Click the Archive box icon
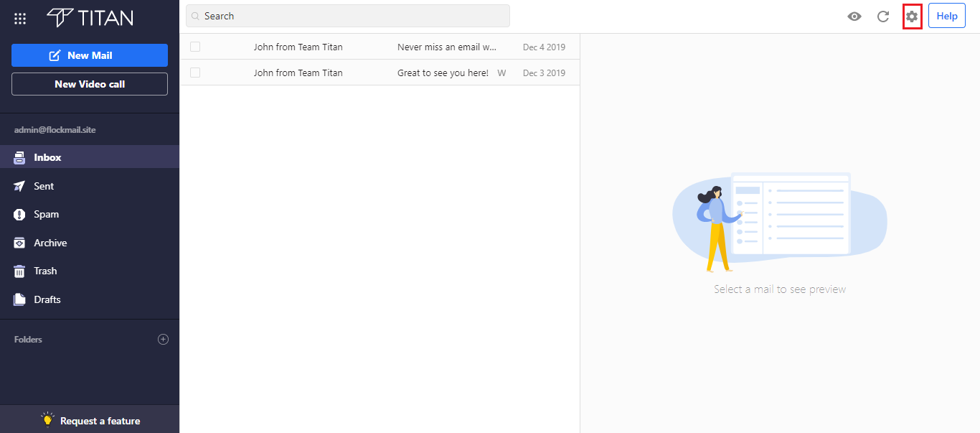The height and width of the screenshot is (433, 980). click(x=20, y=243)
